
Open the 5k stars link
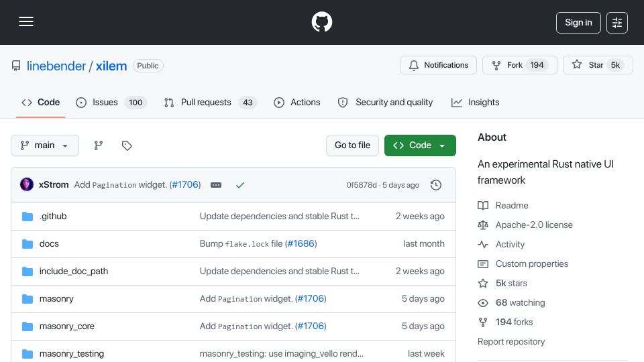point(511,283)
